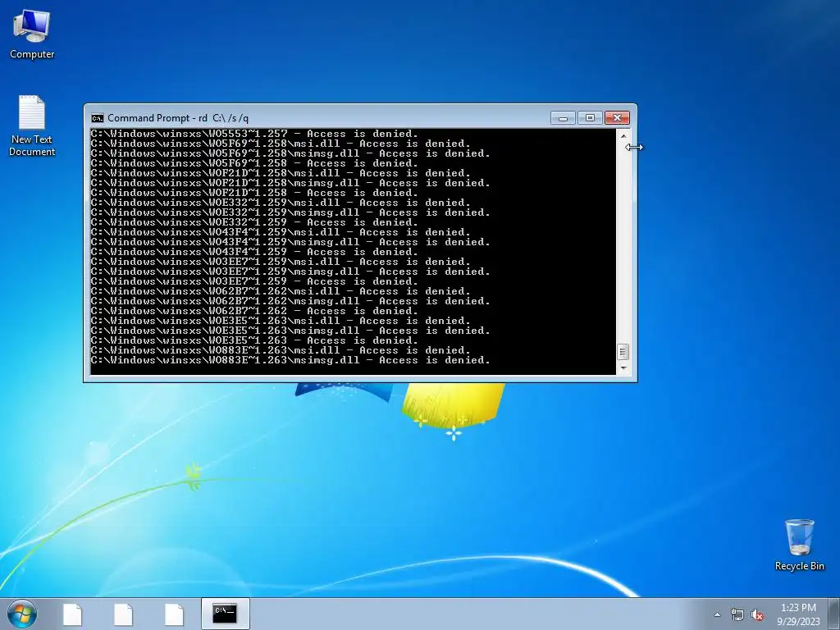This screenshot has width=840, height=630.
Task: Click the WOF21D~1.258\msi.dll output line
Action: (281, 173)
